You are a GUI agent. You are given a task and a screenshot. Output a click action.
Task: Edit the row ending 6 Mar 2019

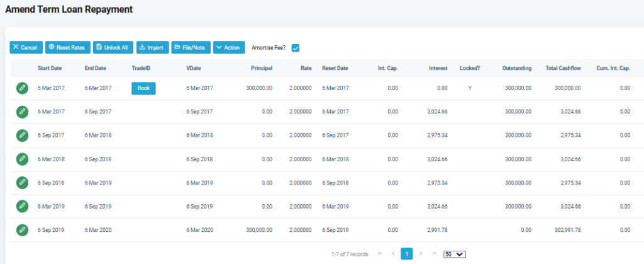point(22,183)
